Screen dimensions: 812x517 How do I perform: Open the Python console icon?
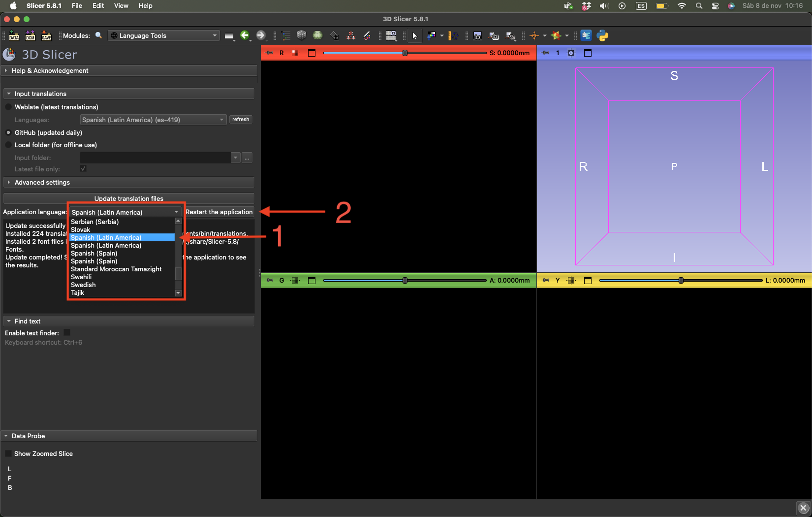click(602, 35)
